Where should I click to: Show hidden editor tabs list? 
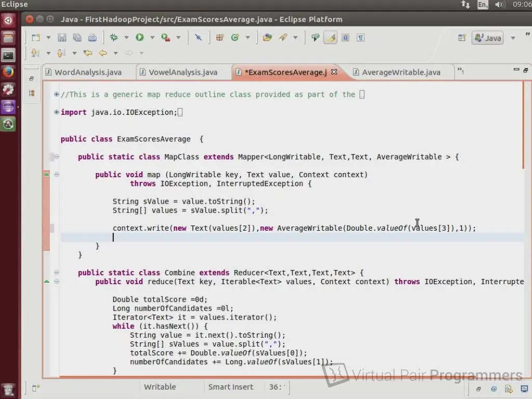pyautogui.click(x=460, y=71)
